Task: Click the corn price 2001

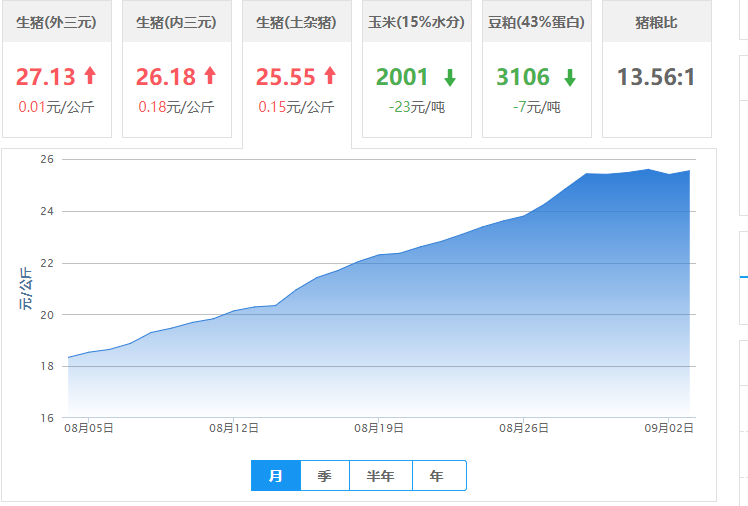Action: (x=402, y=77)
